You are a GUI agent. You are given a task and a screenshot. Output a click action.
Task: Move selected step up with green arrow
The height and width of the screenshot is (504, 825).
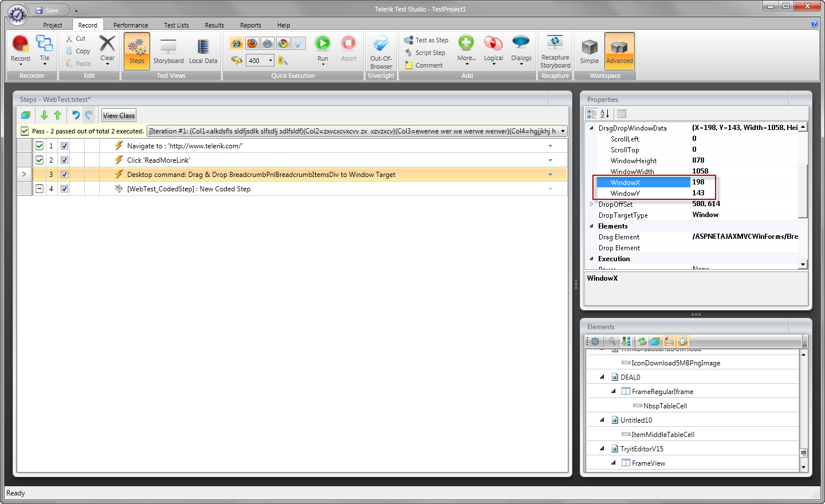[x=57, y=115]
